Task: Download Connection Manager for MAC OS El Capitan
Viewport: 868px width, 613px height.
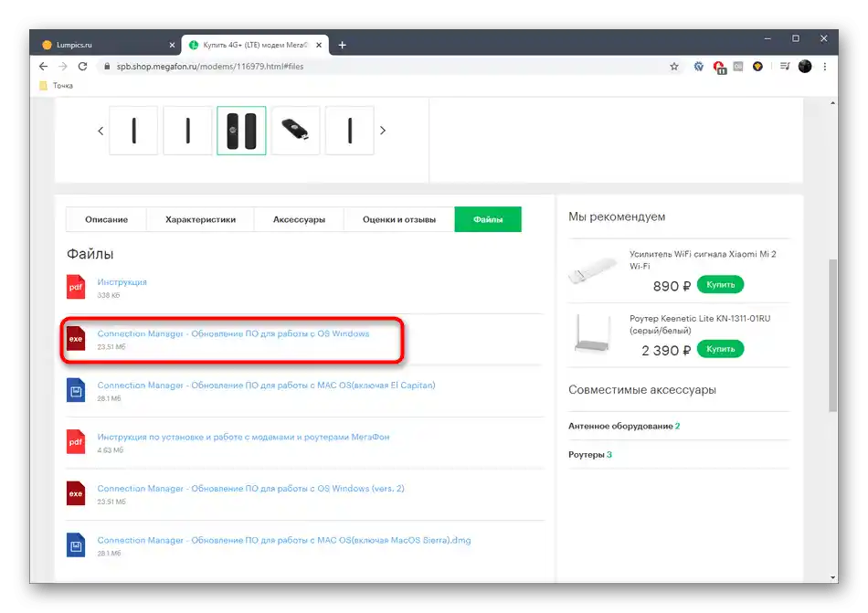Action: (x=266, y=385)
